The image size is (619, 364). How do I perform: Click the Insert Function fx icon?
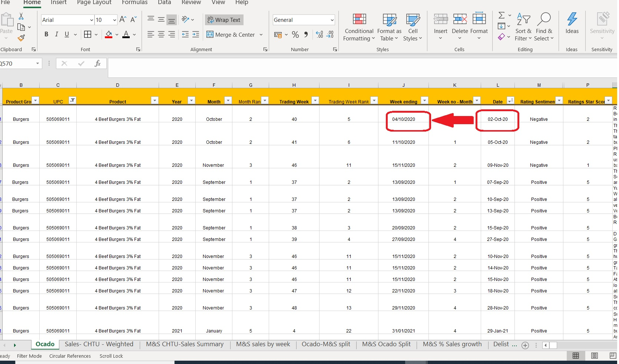tap(97, 63)
